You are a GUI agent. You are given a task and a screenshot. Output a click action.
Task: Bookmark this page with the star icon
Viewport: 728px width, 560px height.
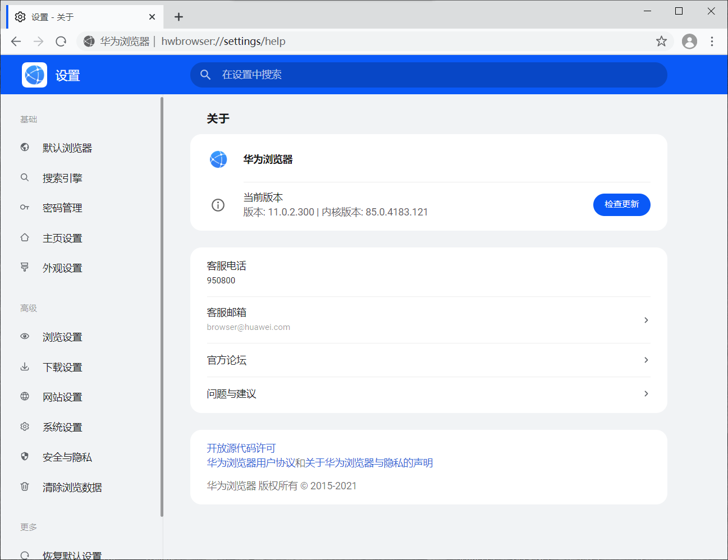[x=661, y=41]
